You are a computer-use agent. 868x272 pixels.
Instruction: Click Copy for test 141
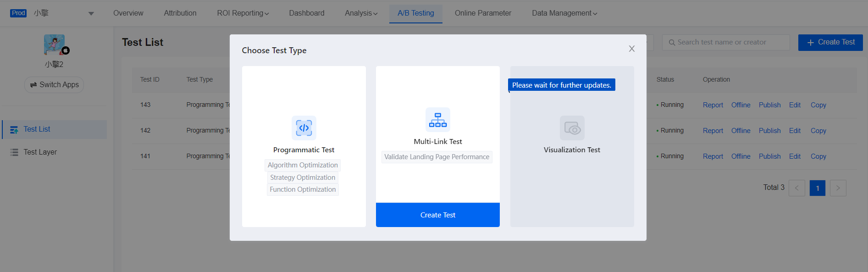(818, 156)
